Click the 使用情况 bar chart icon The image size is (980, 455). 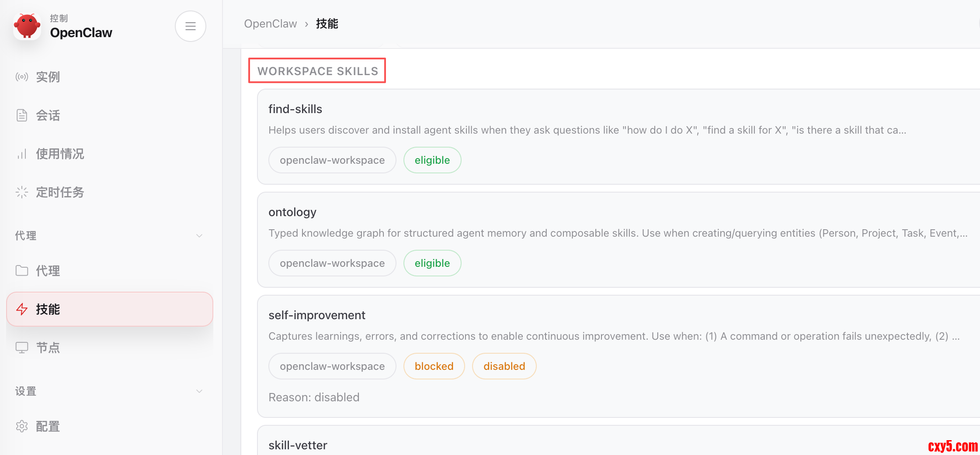(22, 154)
